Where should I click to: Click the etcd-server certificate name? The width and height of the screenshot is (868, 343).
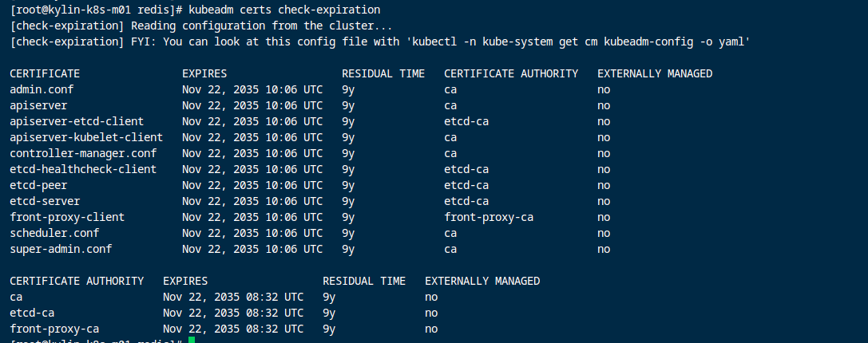[x=45, y=201]
